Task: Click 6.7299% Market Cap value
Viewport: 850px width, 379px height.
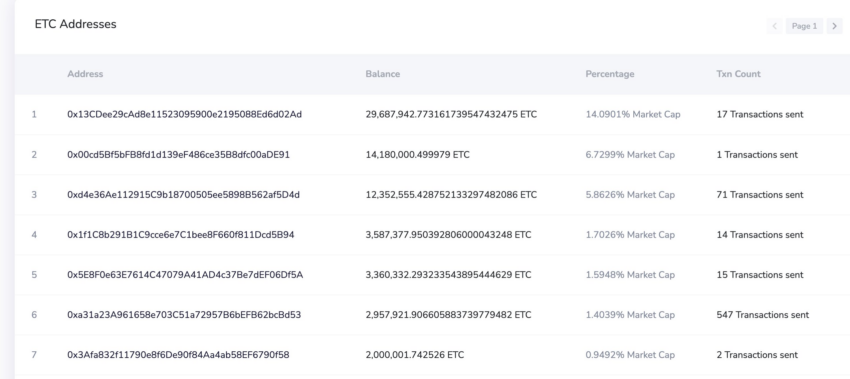Action: point(630,155)
